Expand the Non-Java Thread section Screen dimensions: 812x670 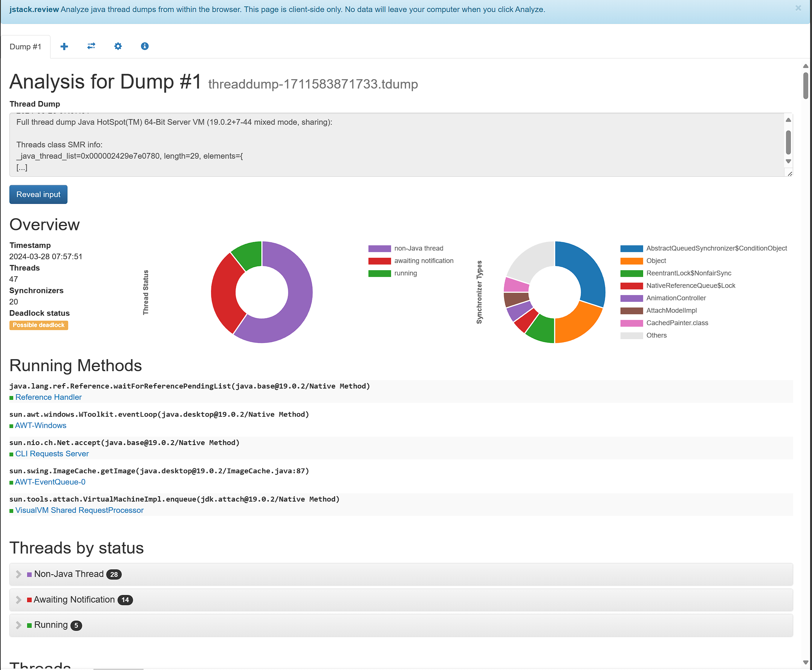click(x=18, y=574)
